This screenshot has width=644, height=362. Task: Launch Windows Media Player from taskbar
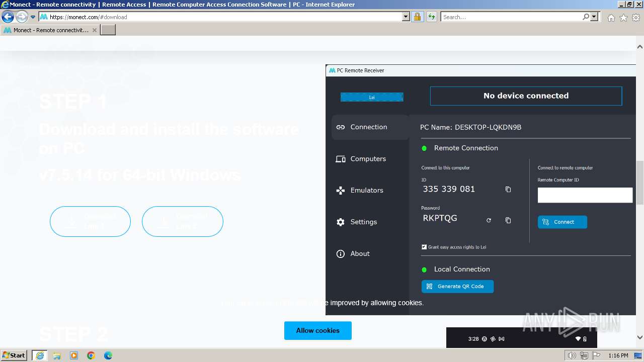click(74, 355)
